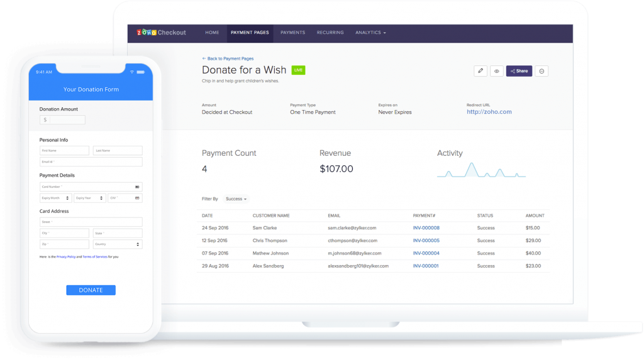
Task: Click email sam.clarke@zylker.com
Action: [x=352, y=228]
